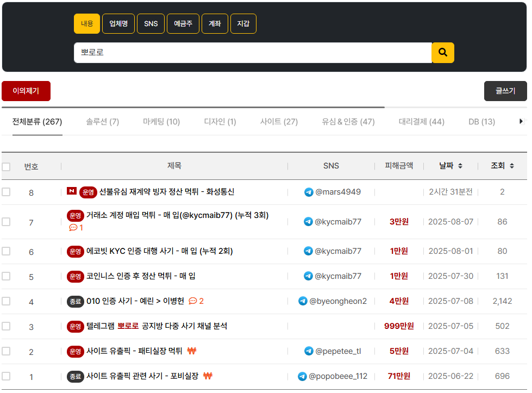Select 예금주 search filter button
This screenshot has height=393, width=532.
coord(183,24)
